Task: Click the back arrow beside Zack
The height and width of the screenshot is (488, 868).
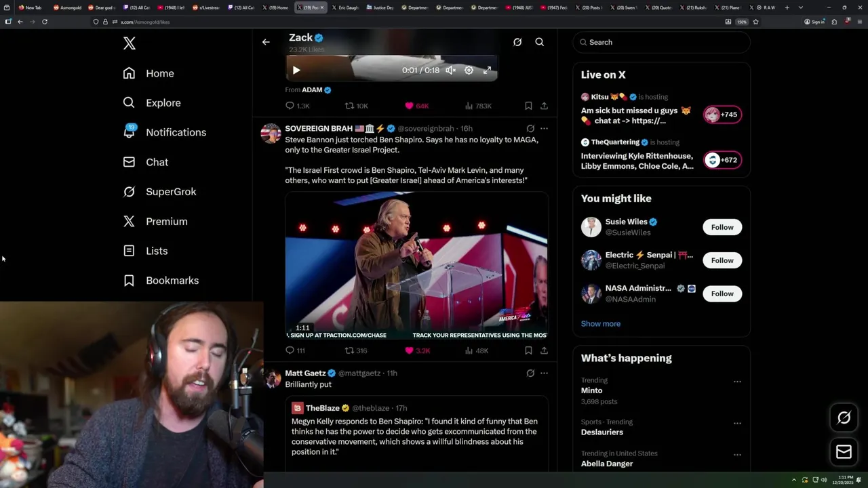Action: [266, 42]
